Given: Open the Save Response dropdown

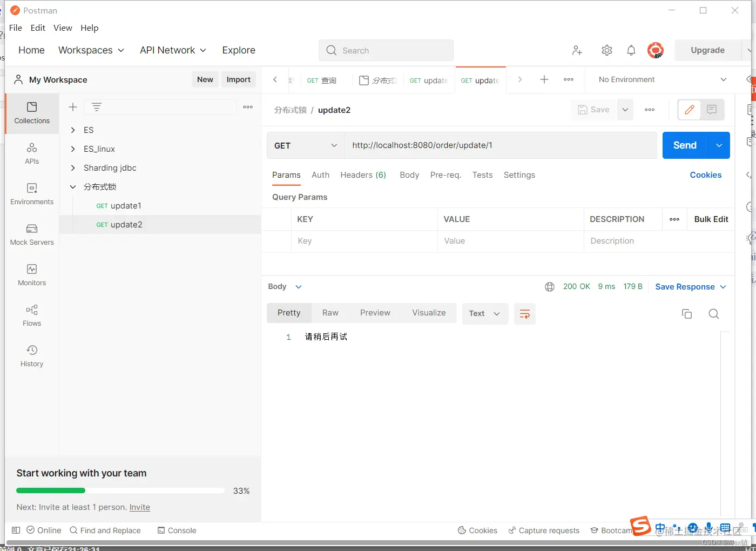Looking at the screenshot, I should (x=691, y=287).
